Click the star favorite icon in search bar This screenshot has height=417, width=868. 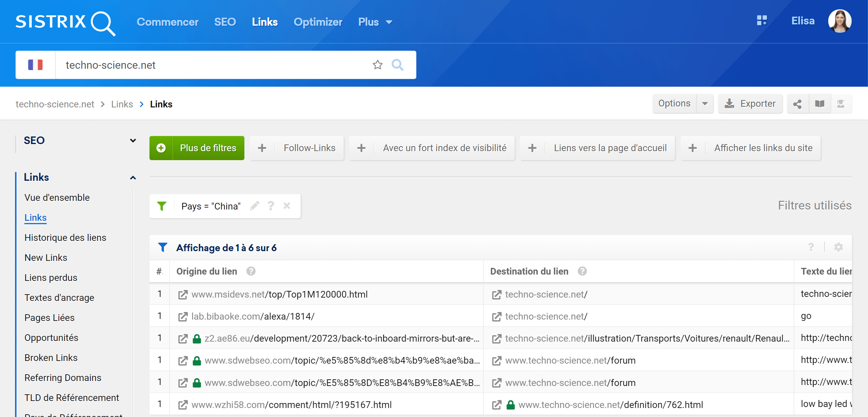377,65
